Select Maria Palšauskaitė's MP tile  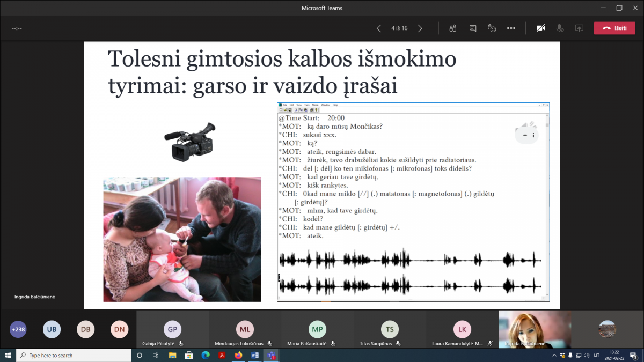317,329
